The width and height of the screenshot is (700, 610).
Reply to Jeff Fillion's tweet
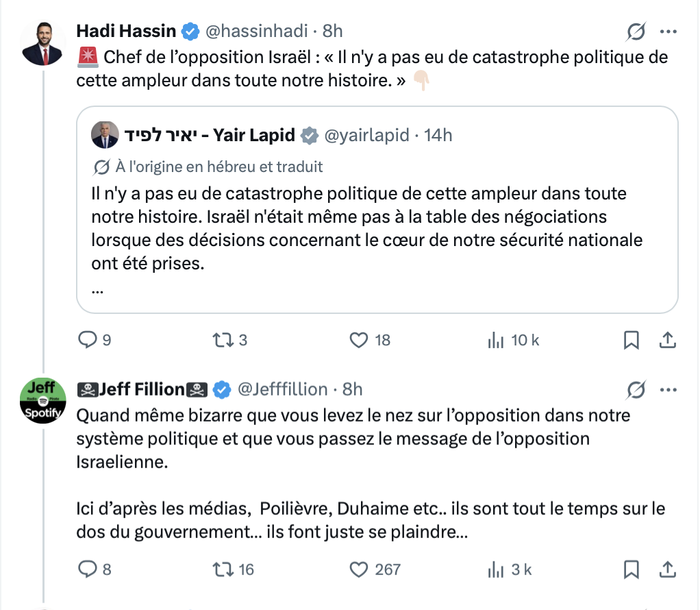tap(88, 569)
